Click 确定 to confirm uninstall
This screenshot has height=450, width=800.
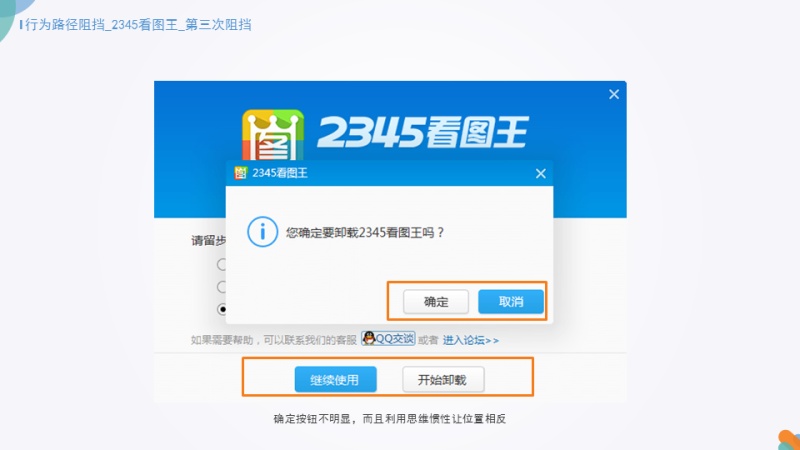click(436, 302)
